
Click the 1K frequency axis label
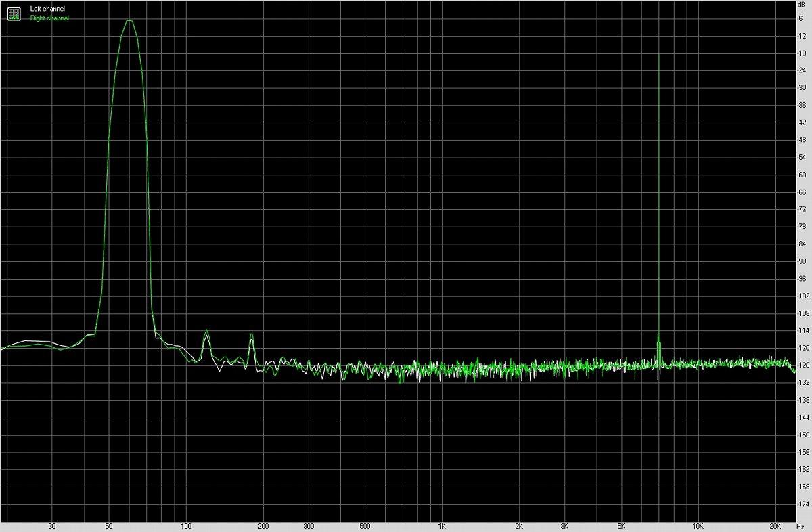coord(443,526)
